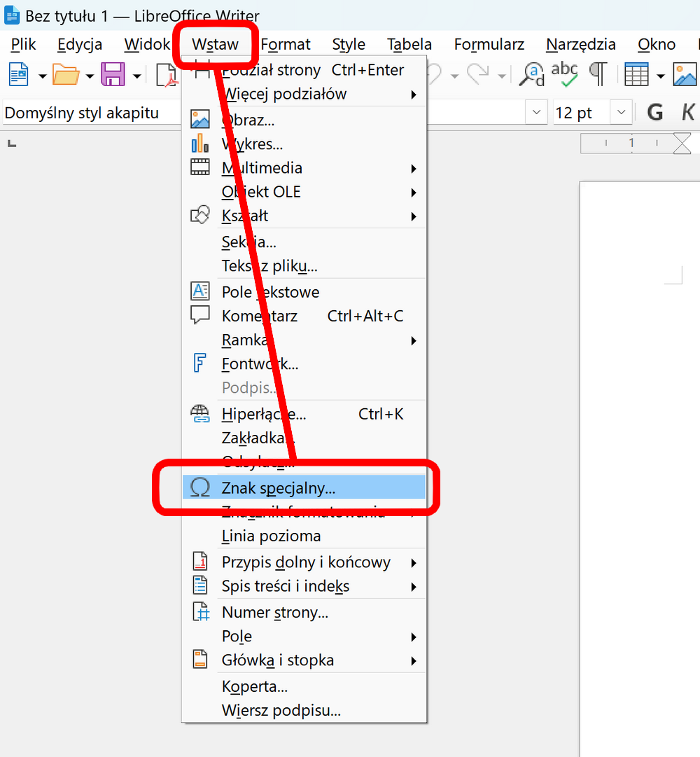Open the Tabela menu

(x=409, y=44)
